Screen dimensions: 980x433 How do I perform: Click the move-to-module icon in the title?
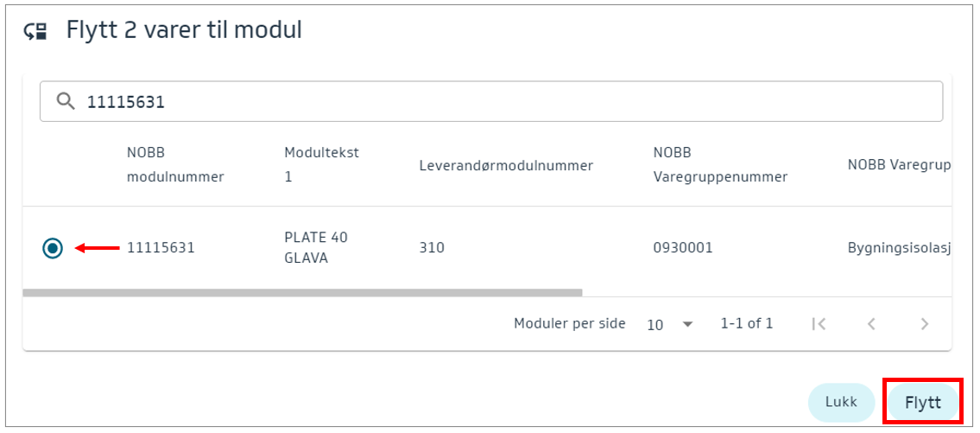(x=35, y=32)
